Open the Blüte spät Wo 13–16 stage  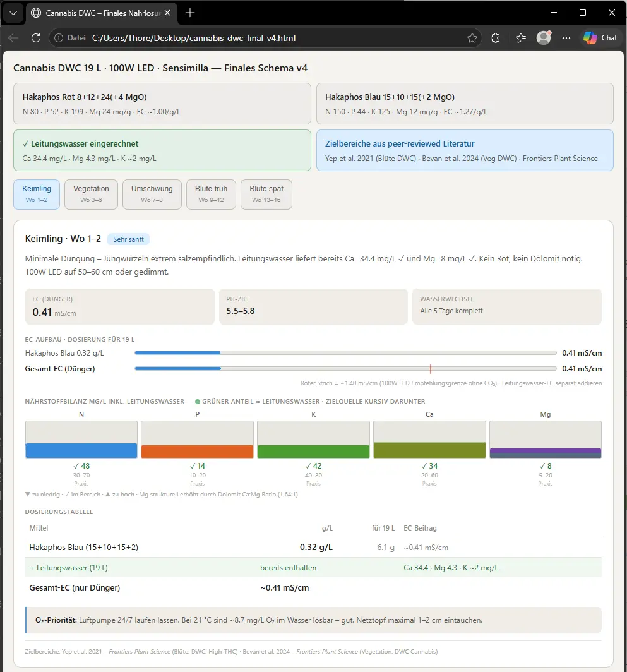pos(266,194)
